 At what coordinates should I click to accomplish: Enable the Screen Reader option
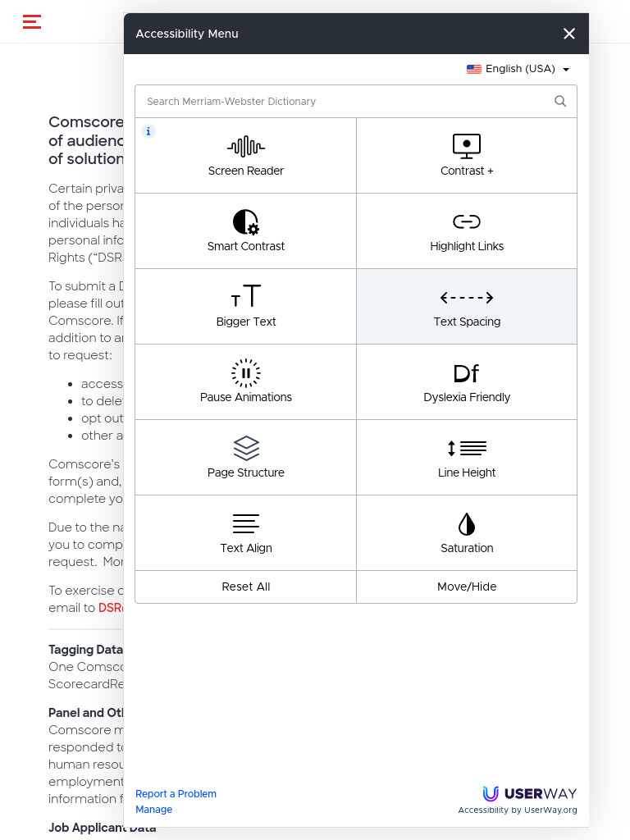coord(245,156)
